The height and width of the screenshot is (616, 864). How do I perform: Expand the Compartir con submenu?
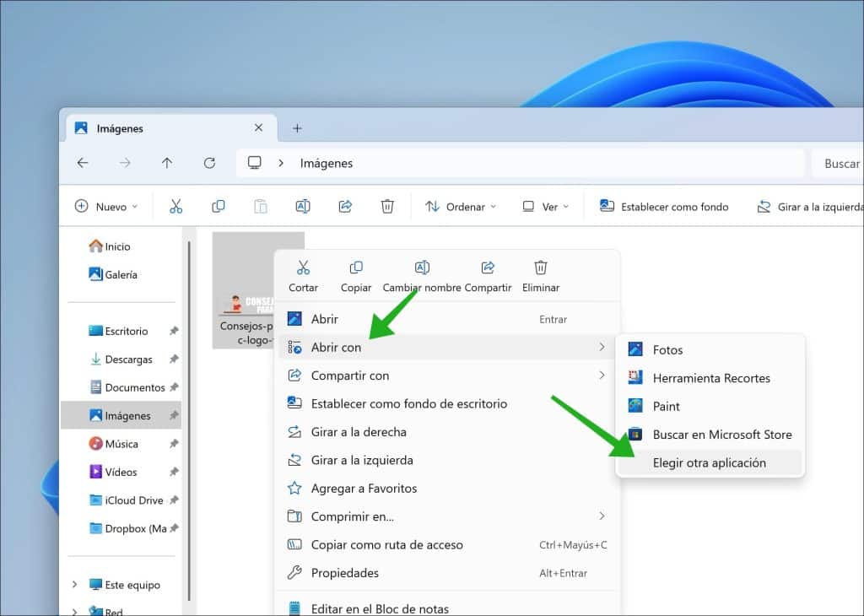pyautogui.click(x=602, y=376)
